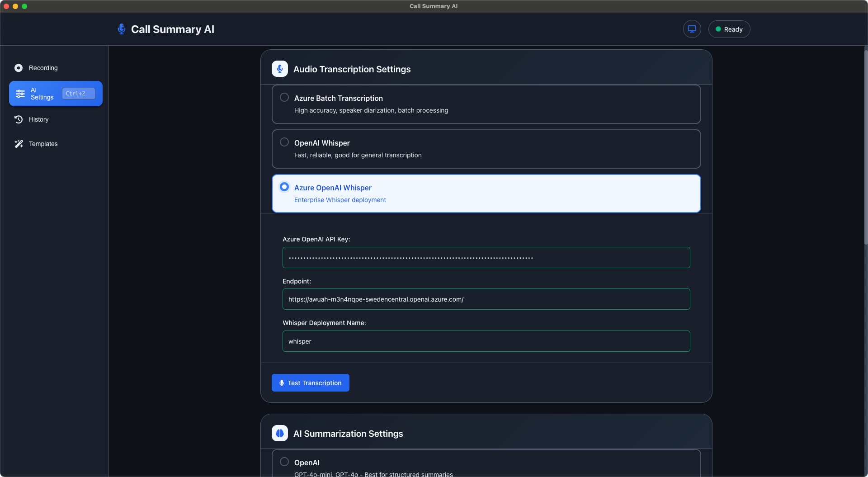Click the green Ready status indicator
Image resolution: width=868 pixels, height=477 pixels.
(729, 29)
